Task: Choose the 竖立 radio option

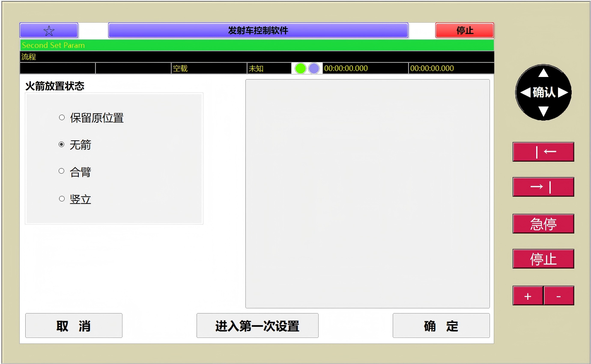Action: click(x=62, y=199)
